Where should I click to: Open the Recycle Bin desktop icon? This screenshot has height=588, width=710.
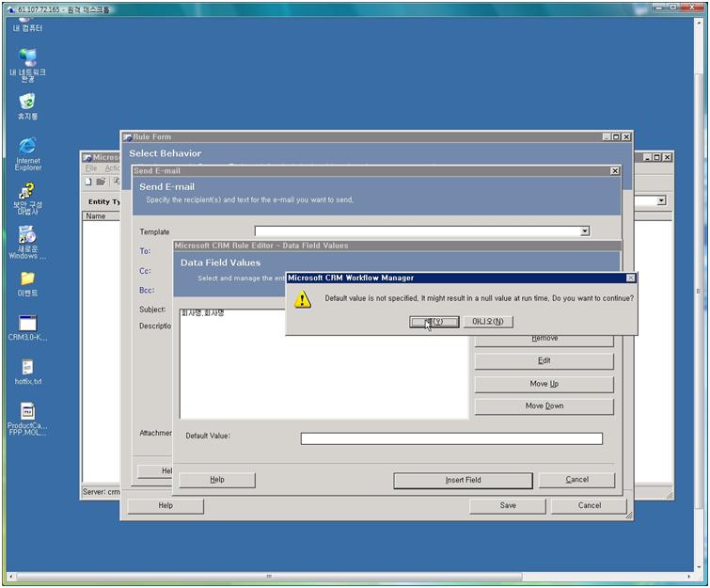coord(27,106)
